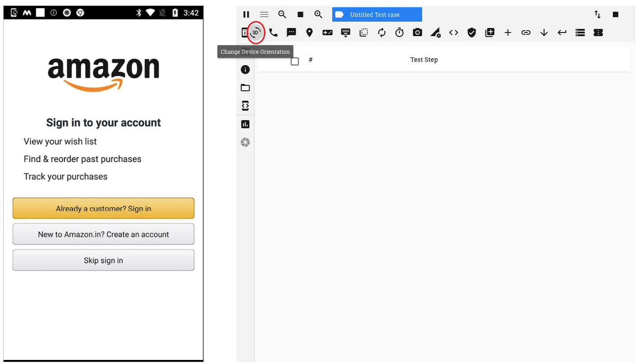Open the SMS message icon in toolbar
Screen dimensions: 640x364
point(291,33)
